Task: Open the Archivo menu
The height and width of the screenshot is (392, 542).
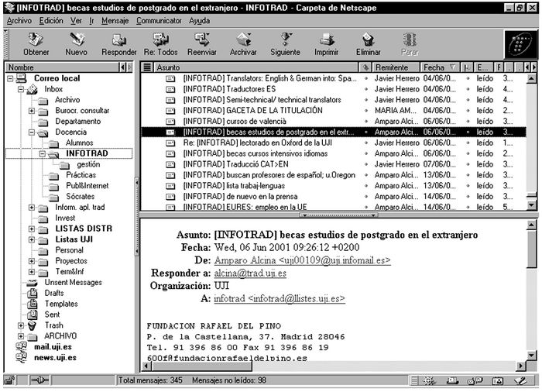Action: [19, 21]
